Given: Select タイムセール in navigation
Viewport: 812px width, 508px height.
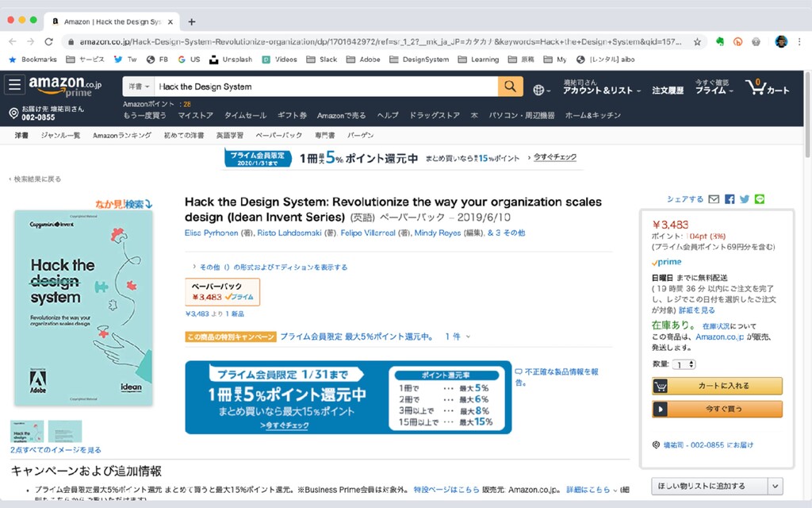Looking at the screenshot, I should pos(246,116).
